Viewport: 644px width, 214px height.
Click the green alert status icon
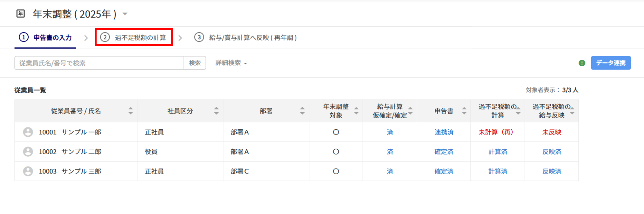(582, 63)
